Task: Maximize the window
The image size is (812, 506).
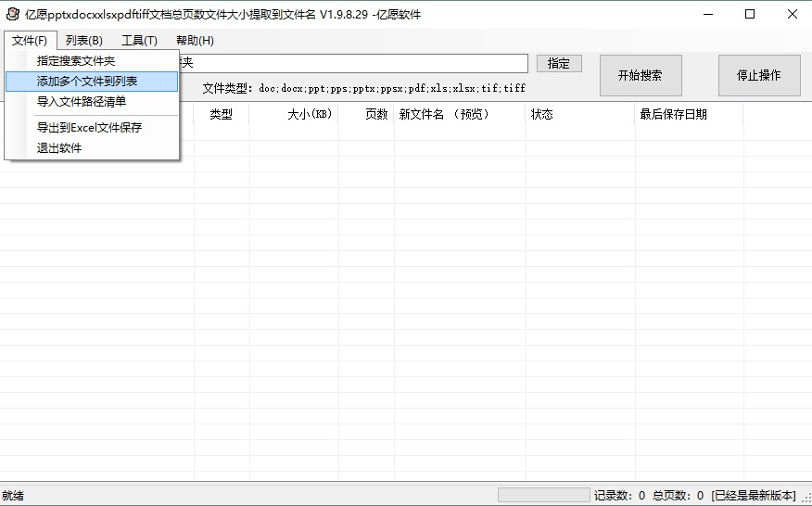Action: point(750,15)
